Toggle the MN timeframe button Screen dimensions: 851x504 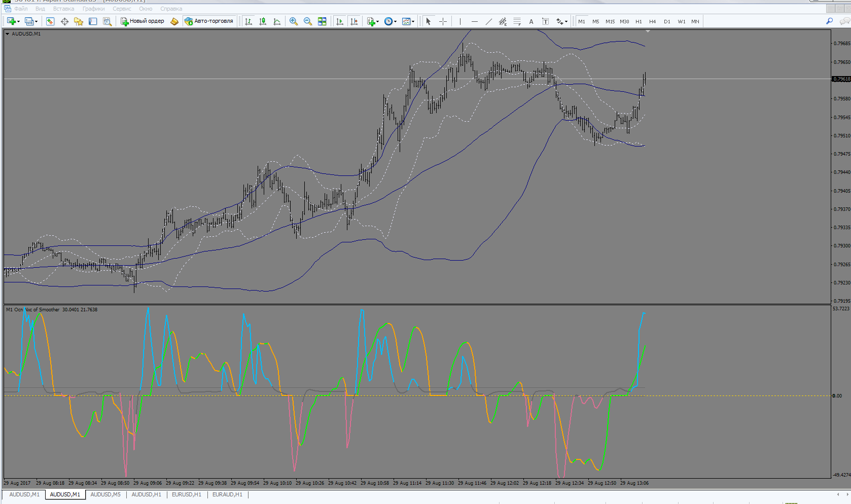click(x=695, y=21)
